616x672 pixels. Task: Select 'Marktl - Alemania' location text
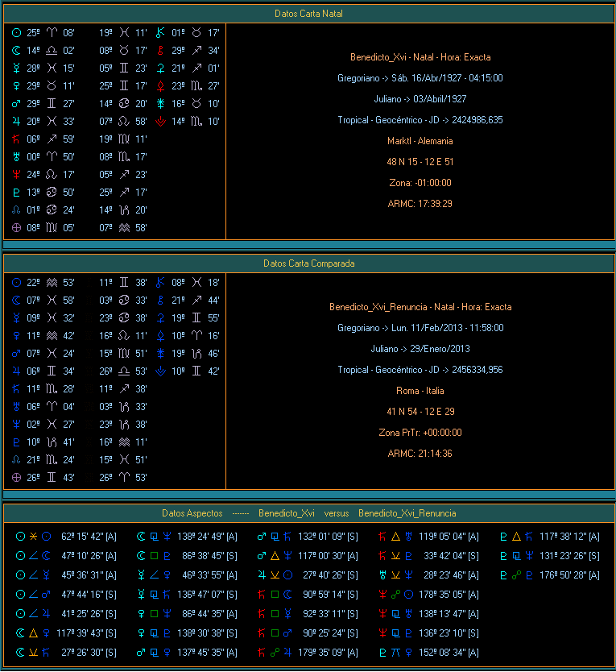click(420, 141)
